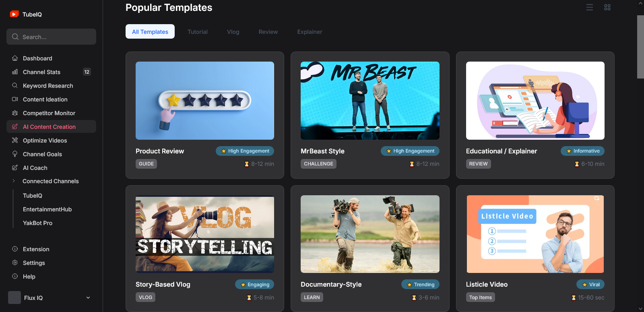Click the Channel Goals lightbulb icon

click(x=15, y=154)
